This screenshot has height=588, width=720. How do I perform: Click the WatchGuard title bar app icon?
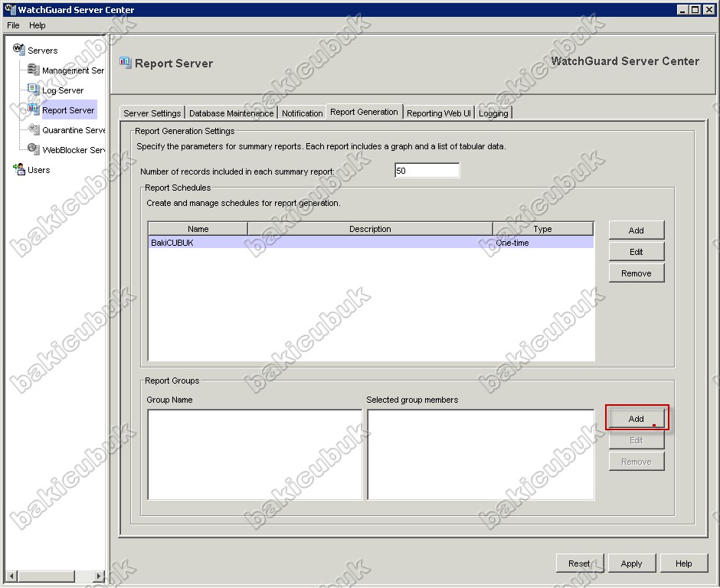coord(10,9)
